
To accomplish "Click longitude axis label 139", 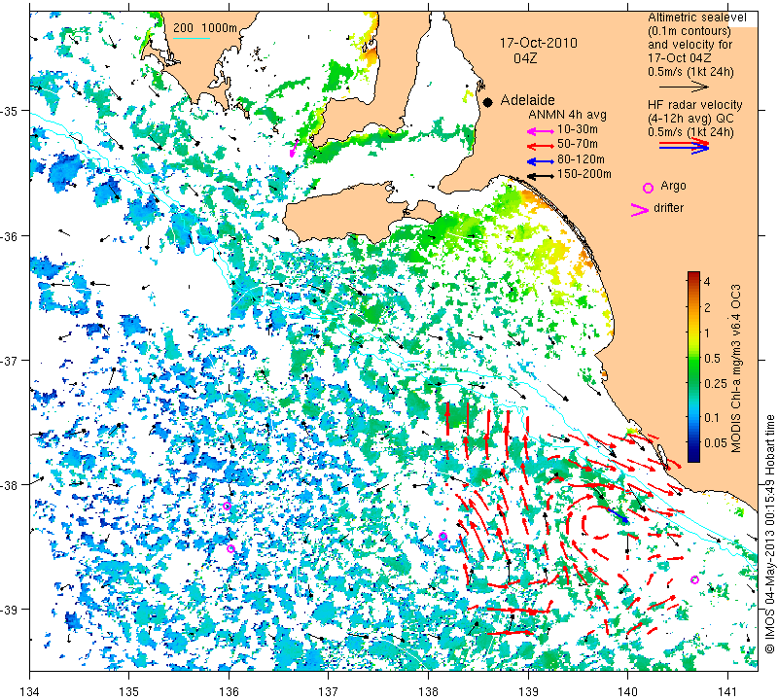I will (528, 691).
